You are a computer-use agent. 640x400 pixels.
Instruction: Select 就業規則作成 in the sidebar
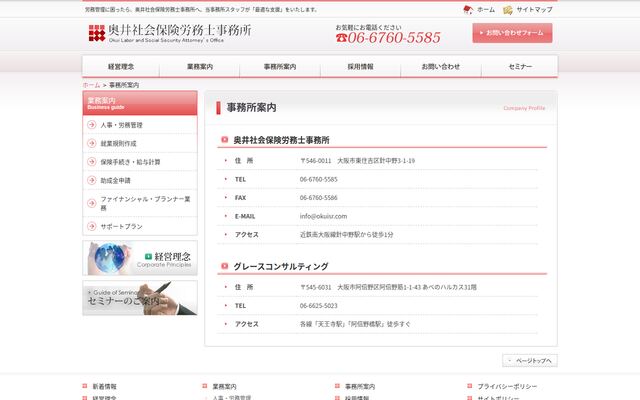click(118, 144)
